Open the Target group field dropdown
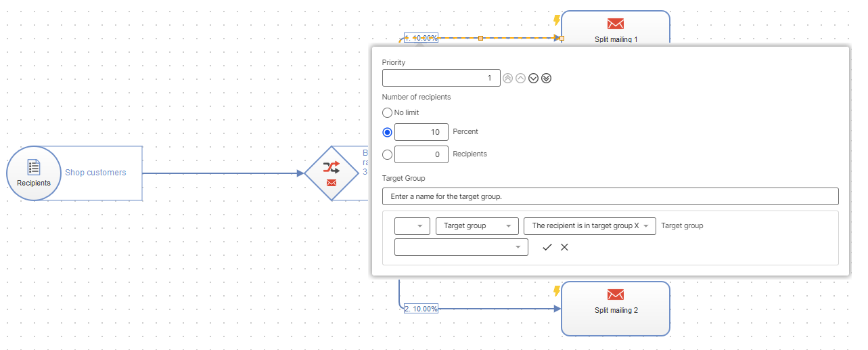 point(477,226)
